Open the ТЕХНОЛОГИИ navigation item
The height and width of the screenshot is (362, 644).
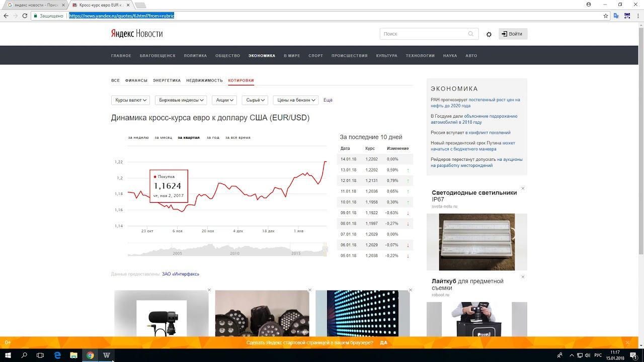tap(420, 56)
